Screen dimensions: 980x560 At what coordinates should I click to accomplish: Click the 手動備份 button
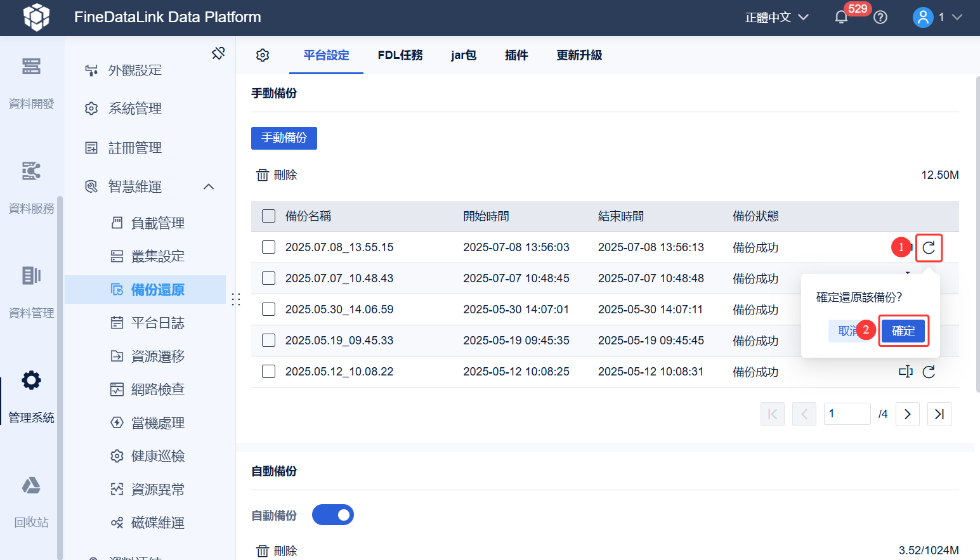(284, 138)
